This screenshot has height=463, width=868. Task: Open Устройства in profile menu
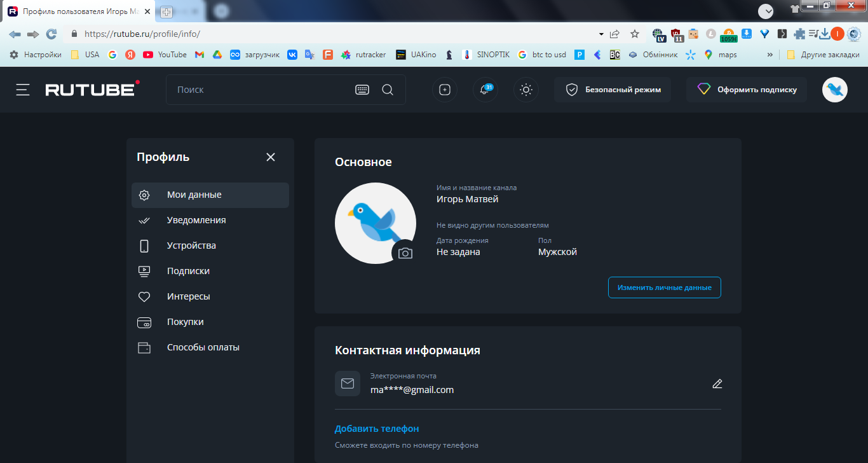(210, 246)
